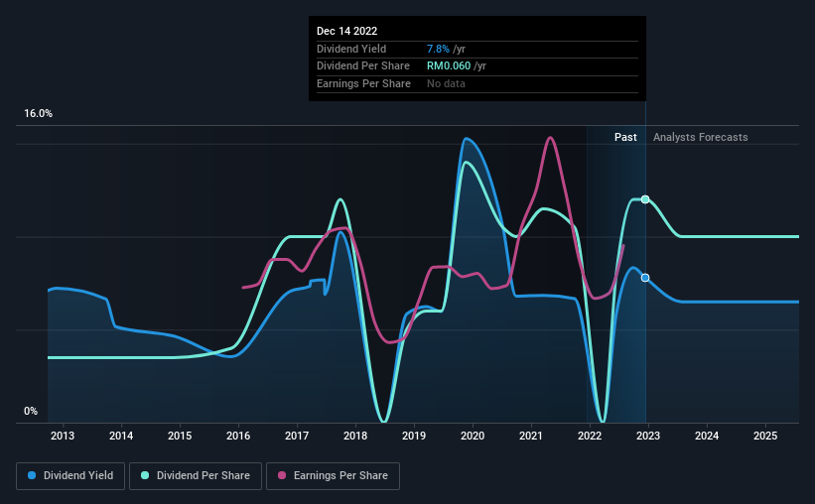This screenshot has height=504, width=815.
Task: Click the 2025 x-axis year label
Action: tap(765, 436)
